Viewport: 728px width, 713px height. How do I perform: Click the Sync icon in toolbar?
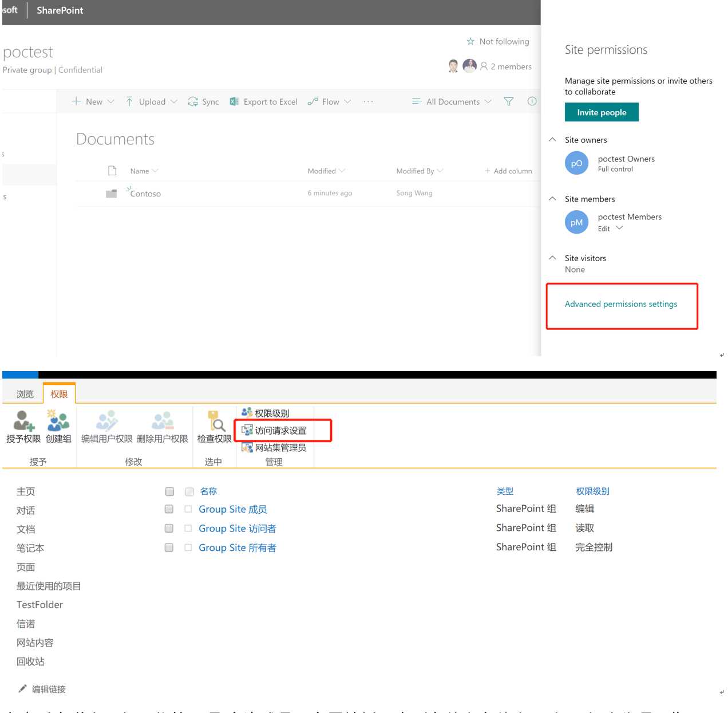(x=193, y=101)
